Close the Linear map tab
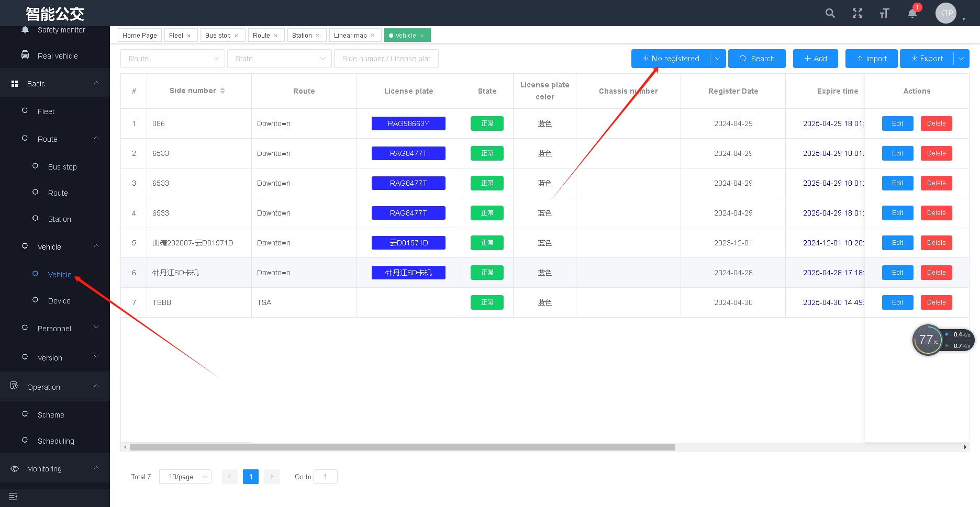Image resolution: width=980 pixels, height=507 pixels. pyautogui.click(x=373, y=36)
